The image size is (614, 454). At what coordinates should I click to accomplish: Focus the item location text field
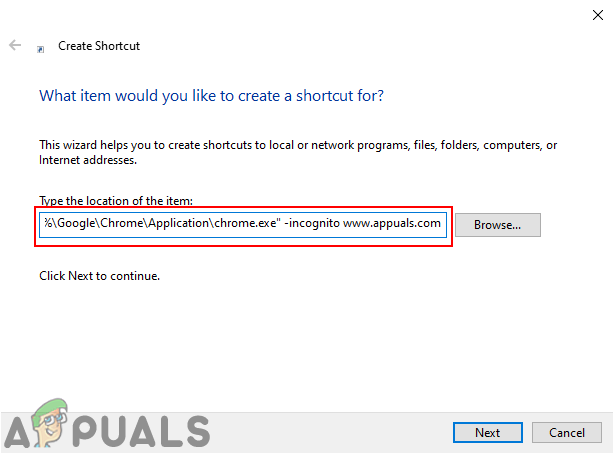point(243,225)
